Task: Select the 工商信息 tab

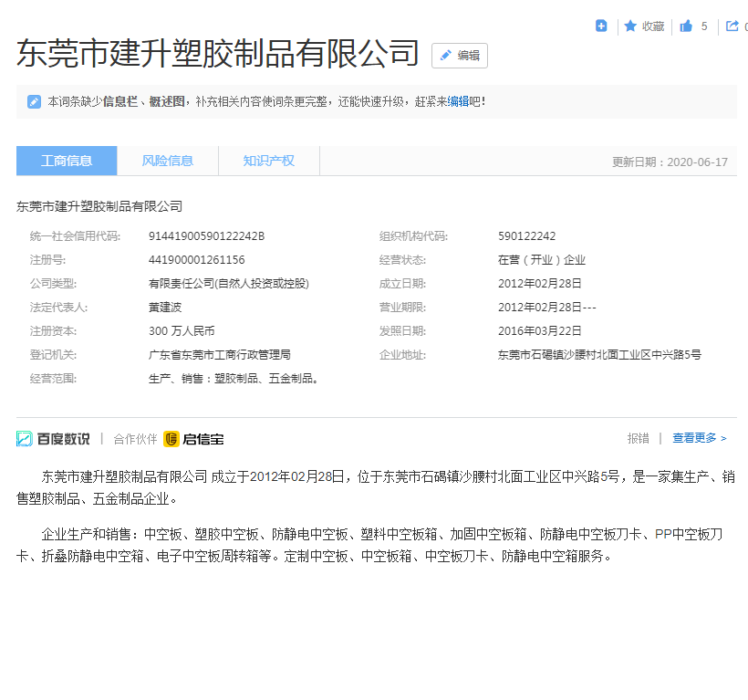Action: point(67,161)
